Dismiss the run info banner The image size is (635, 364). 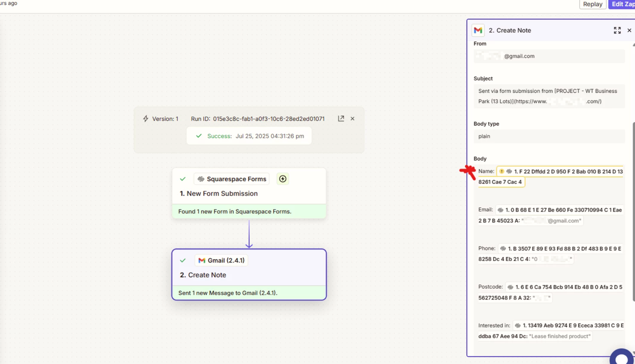352,118
